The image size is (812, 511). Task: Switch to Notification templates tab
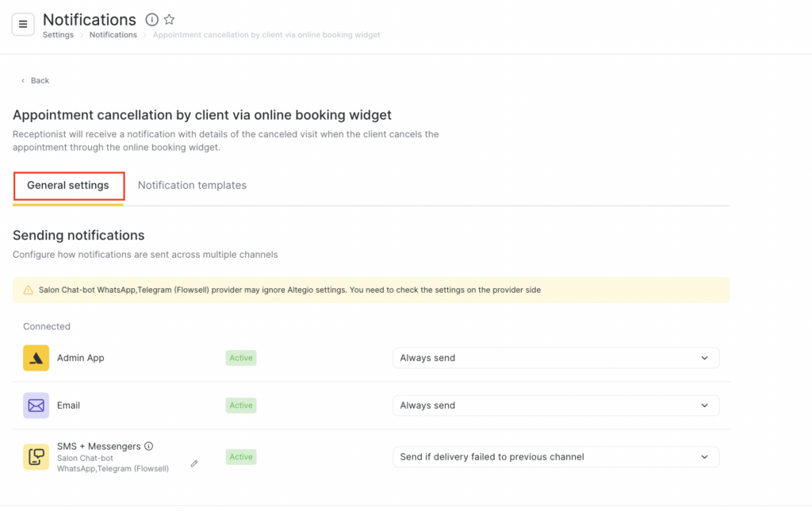[x=192, y=186]
